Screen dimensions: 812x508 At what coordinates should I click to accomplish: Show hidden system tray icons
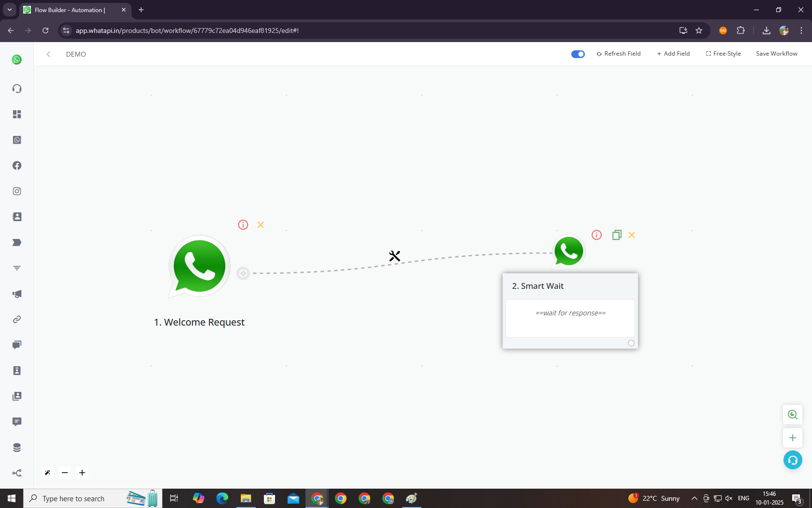tap(695, 498)
